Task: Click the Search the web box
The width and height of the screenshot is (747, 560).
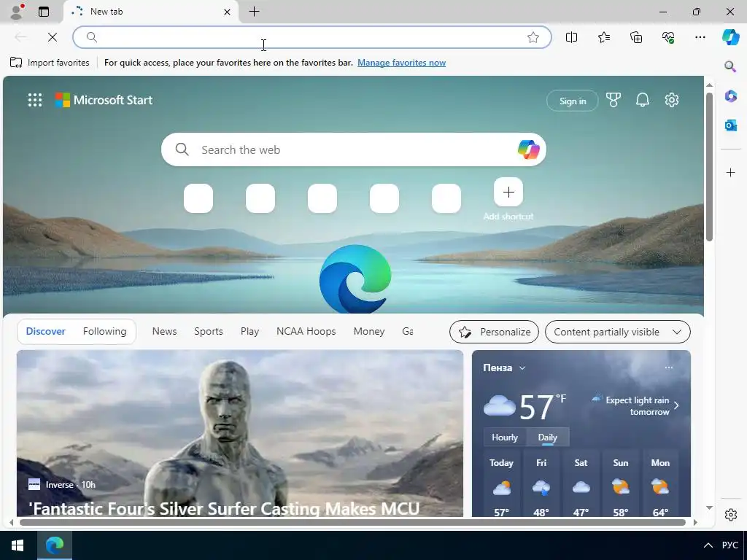Action: tap(354, 149)
